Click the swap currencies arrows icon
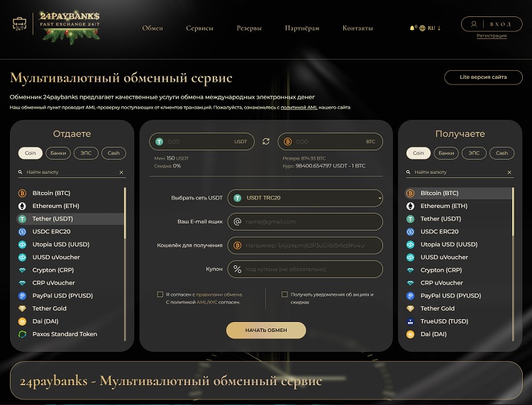The width and height of the screenshot is (532, 405). point(266,141)
